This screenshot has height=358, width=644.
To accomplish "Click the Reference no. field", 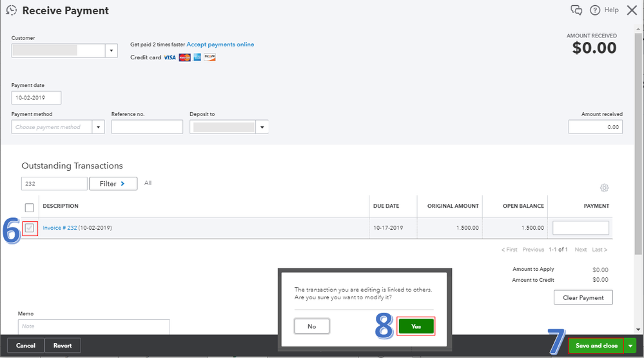I will click(x=147, y=127).
